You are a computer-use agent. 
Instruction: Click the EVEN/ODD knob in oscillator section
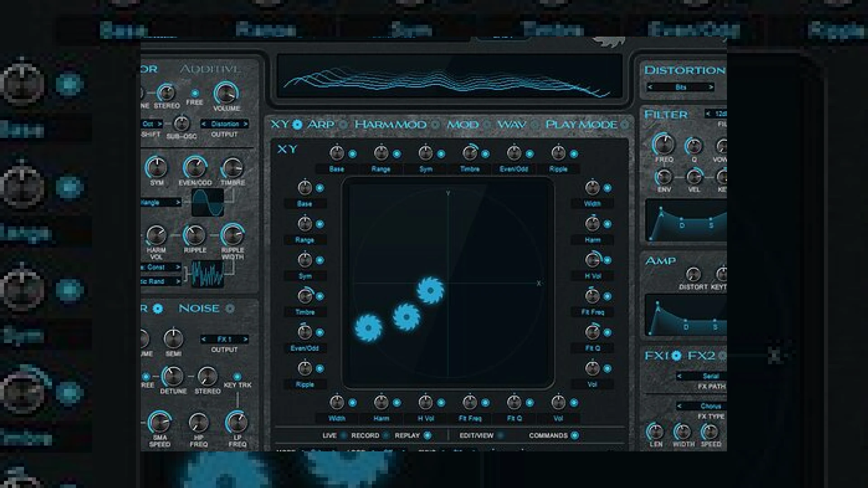[195, 168]
